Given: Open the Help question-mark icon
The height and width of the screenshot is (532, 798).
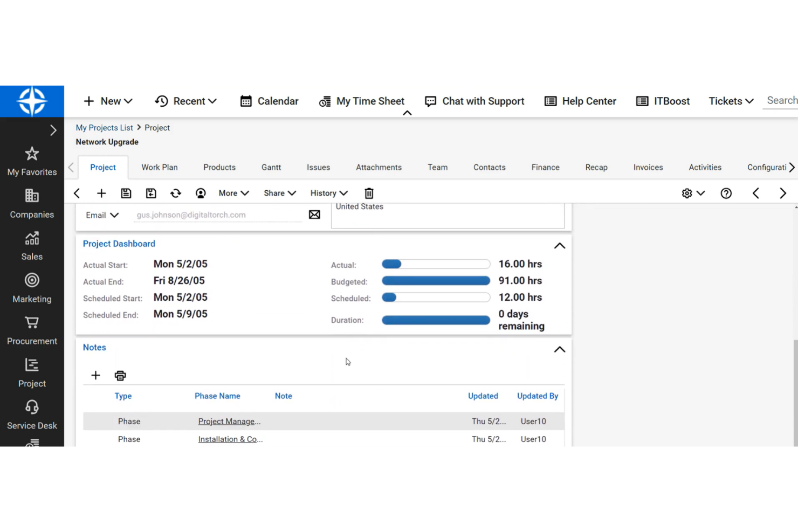Looking at the screenshot, I should tap(726, 193).
